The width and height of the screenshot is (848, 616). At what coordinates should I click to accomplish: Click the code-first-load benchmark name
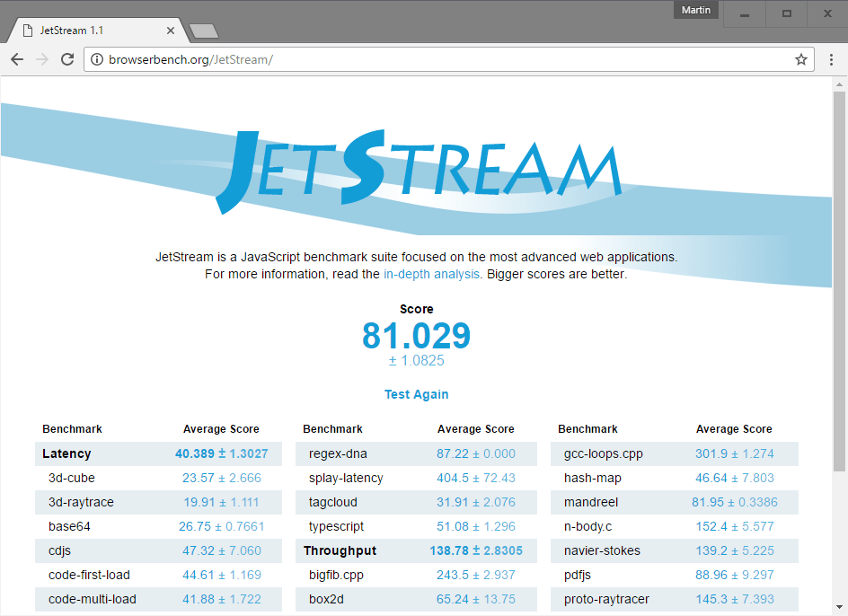[x=89, y=575]
